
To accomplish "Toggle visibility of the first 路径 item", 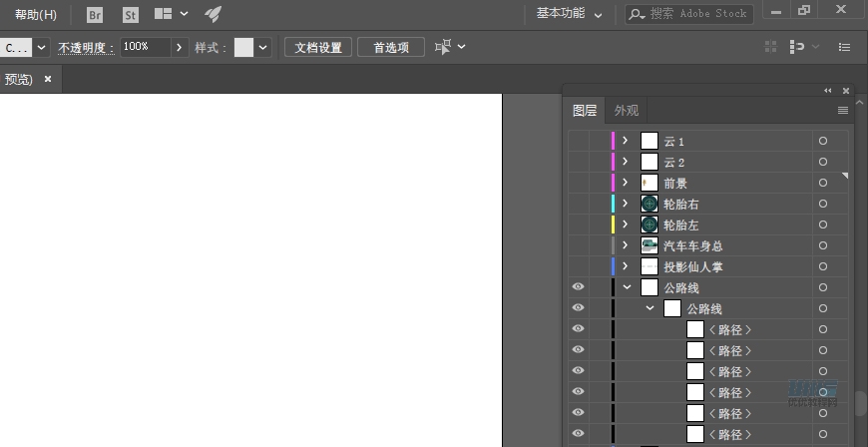I will pyautogui.click(x=578, y=329).
